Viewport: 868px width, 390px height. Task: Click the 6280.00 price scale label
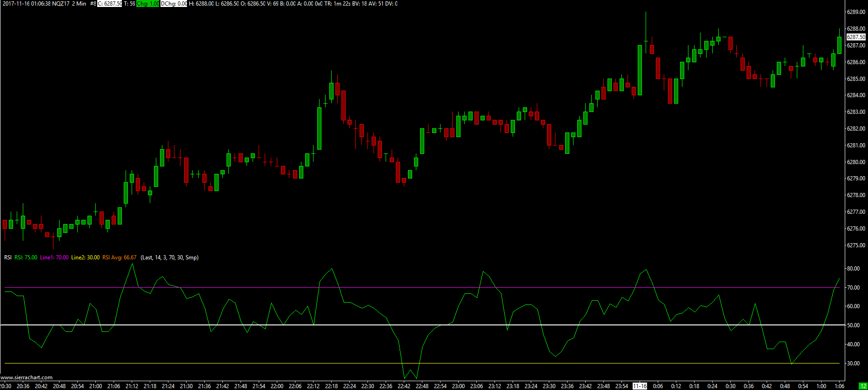coord(856,162)
